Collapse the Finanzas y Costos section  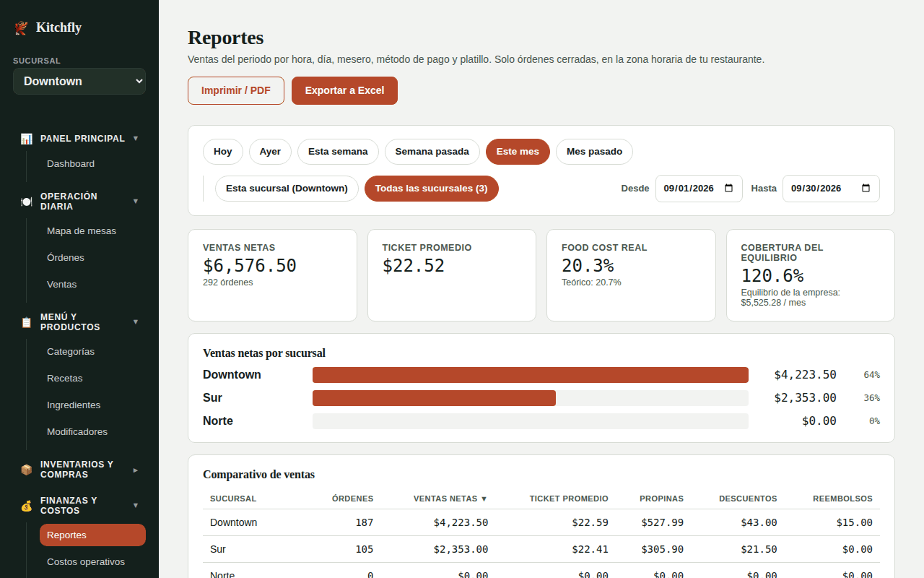136,505
